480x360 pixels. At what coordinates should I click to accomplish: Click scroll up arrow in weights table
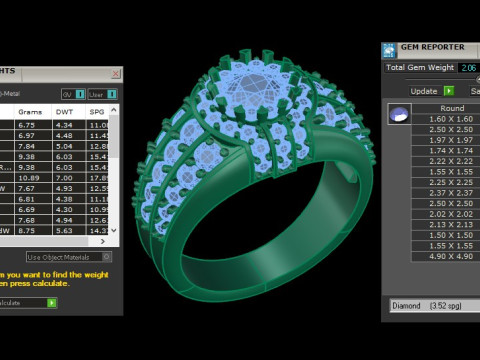point(114,110)
